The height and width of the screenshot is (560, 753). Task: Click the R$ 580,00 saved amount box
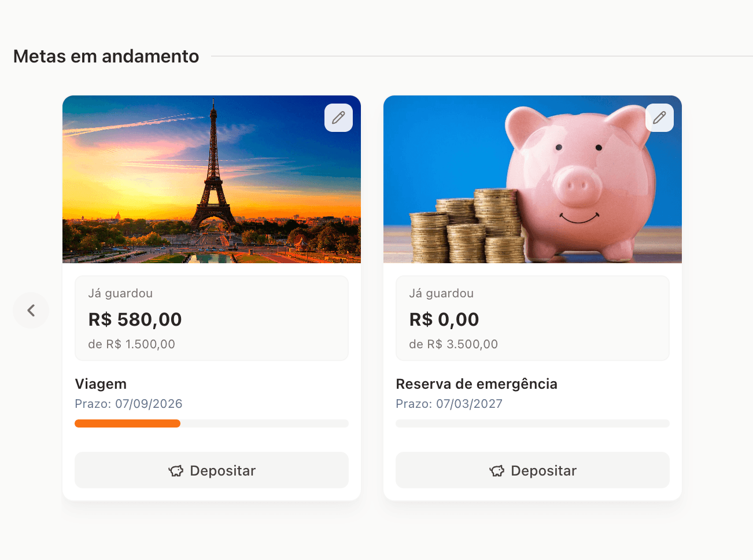(211, 318)
